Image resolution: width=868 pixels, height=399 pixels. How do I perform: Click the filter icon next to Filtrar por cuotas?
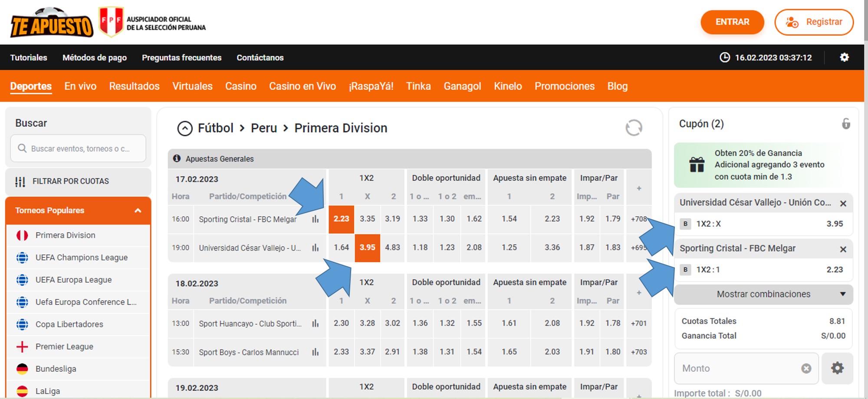click(20, 181)
